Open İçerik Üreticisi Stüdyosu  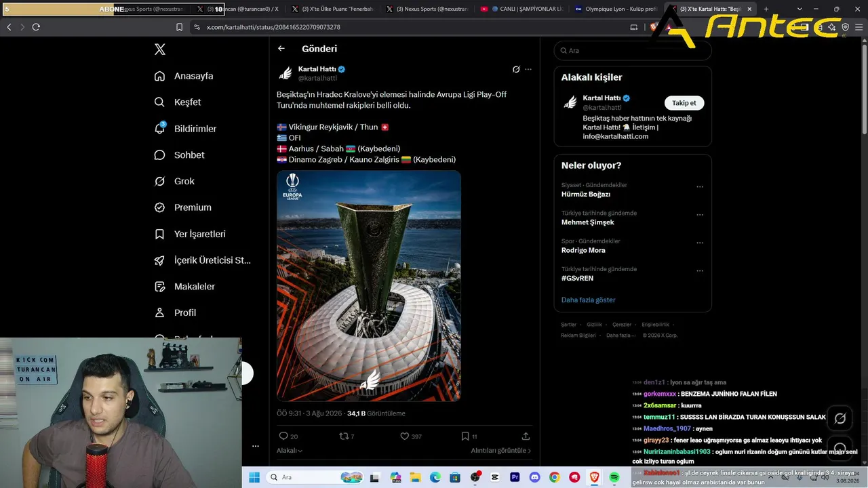pyautogui.click(x=203, y=260)
